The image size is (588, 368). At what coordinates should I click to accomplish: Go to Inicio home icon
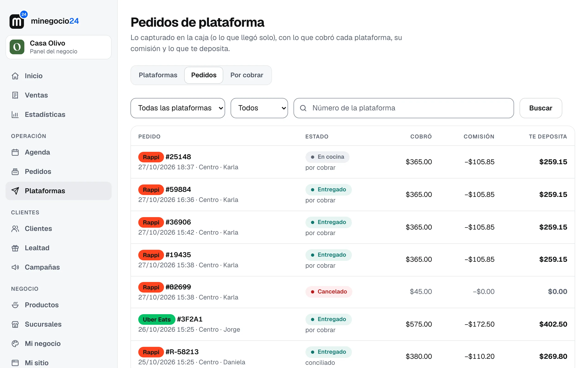[15, 76]
